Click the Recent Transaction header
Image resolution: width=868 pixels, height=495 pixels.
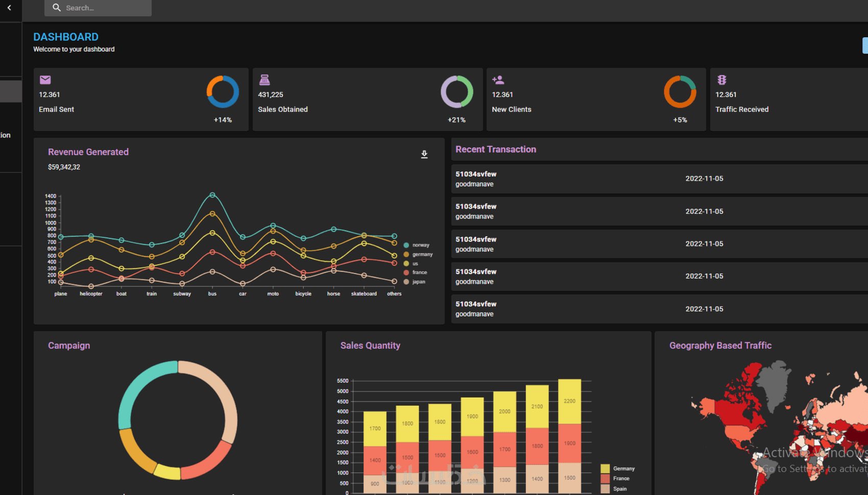(x=496, y=150)
